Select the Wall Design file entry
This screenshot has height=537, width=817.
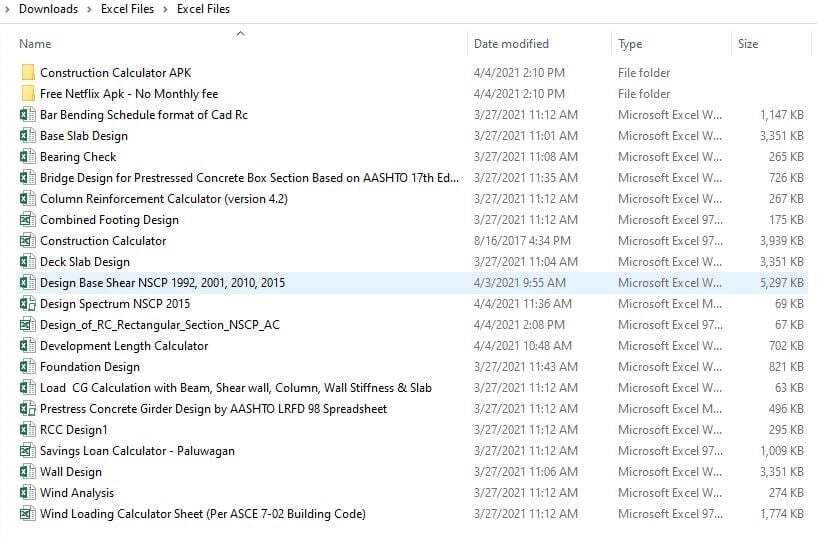[71, 472]
